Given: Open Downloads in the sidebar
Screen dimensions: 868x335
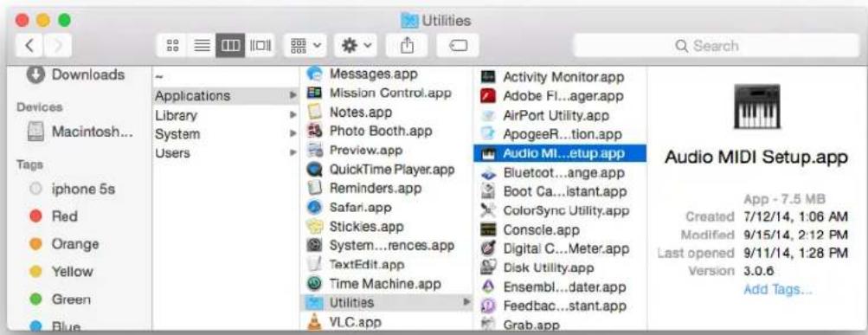Looking at the screenshot, I should 76,74.
